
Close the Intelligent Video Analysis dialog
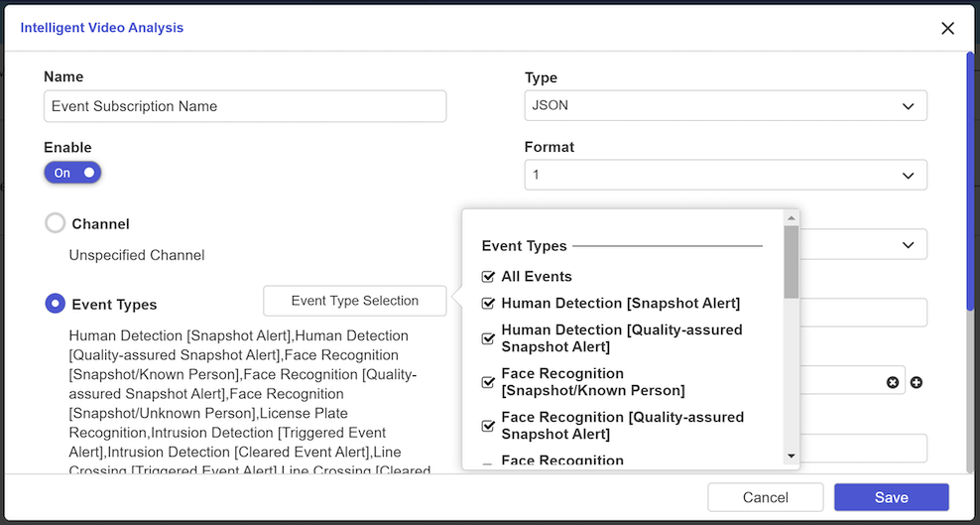(x=947, y=28)
